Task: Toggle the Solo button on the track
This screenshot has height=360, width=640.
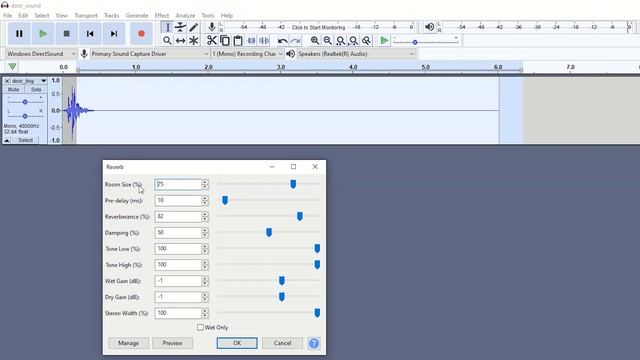Action: pyautogui.click(x=36, y=89)
